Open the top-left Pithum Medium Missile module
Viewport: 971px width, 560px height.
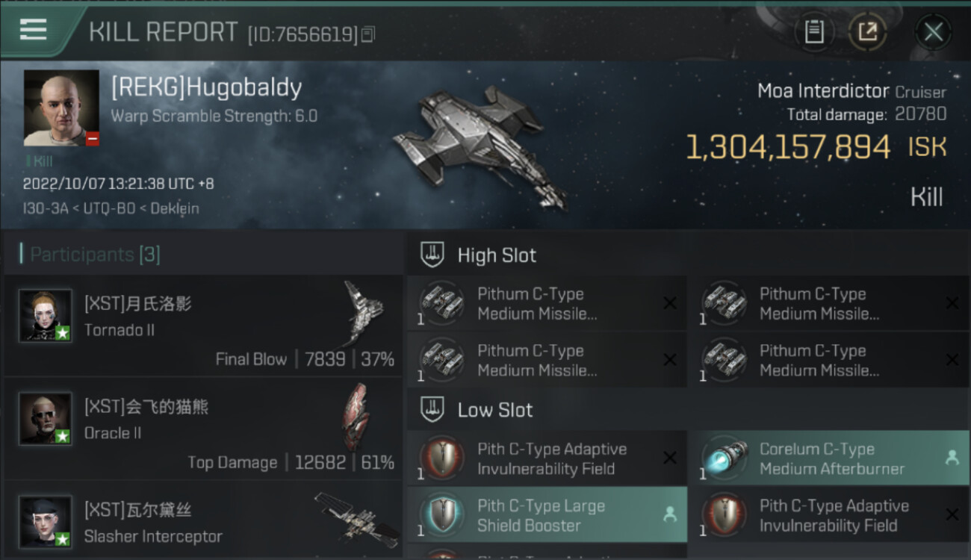point(547,303)
